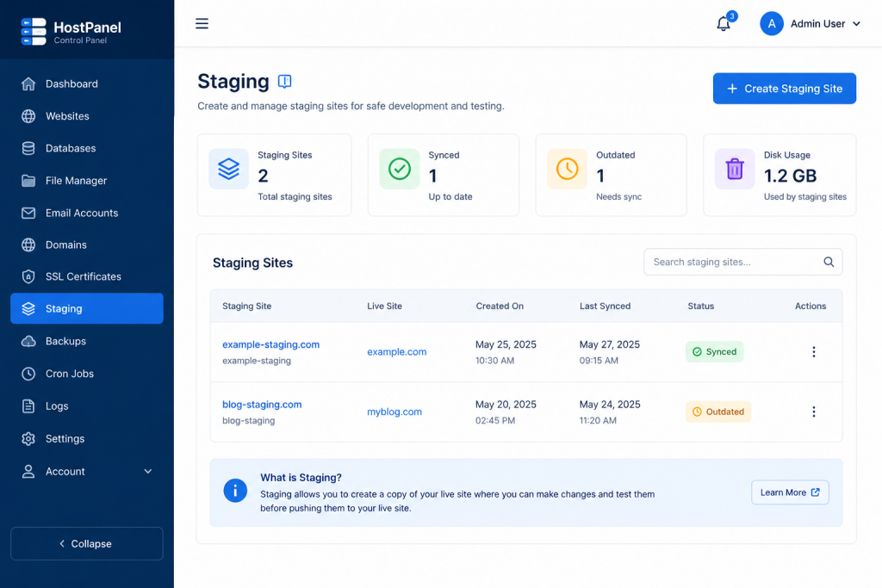
Task: Click the Last Synced column header
Action: [x=605, y=306]
